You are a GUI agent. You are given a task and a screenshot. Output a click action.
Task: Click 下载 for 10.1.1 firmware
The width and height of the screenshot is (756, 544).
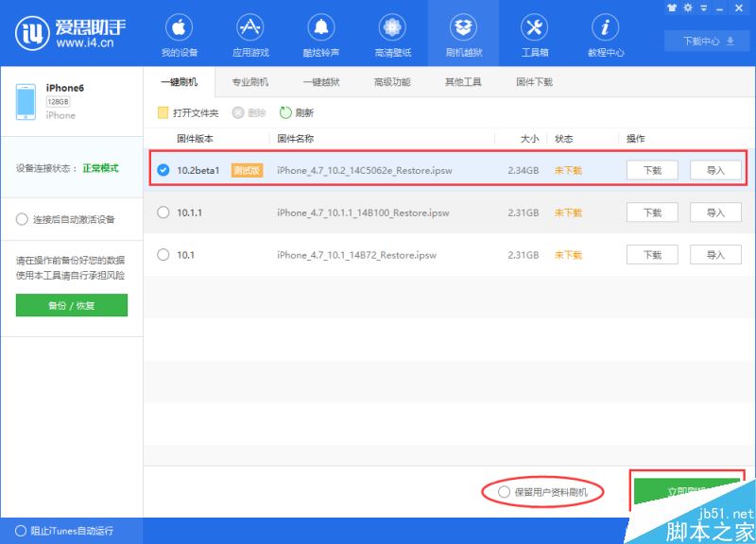652,212
